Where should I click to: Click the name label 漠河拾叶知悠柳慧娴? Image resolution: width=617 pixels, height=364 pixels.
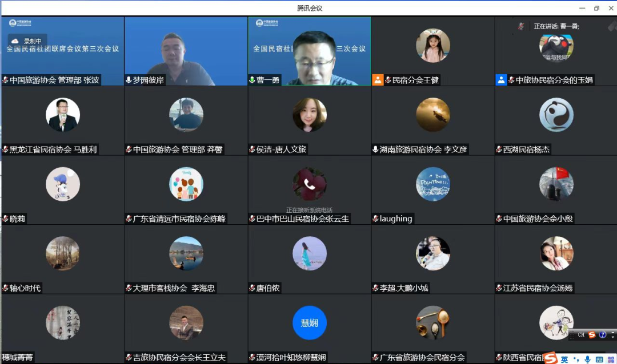tap(291, 357)
